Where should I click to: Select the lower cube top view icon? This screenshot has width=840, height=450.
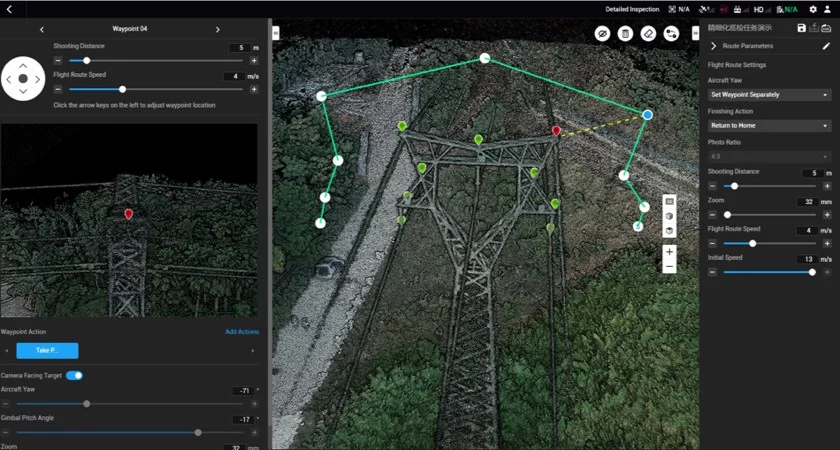click(669, 230)
